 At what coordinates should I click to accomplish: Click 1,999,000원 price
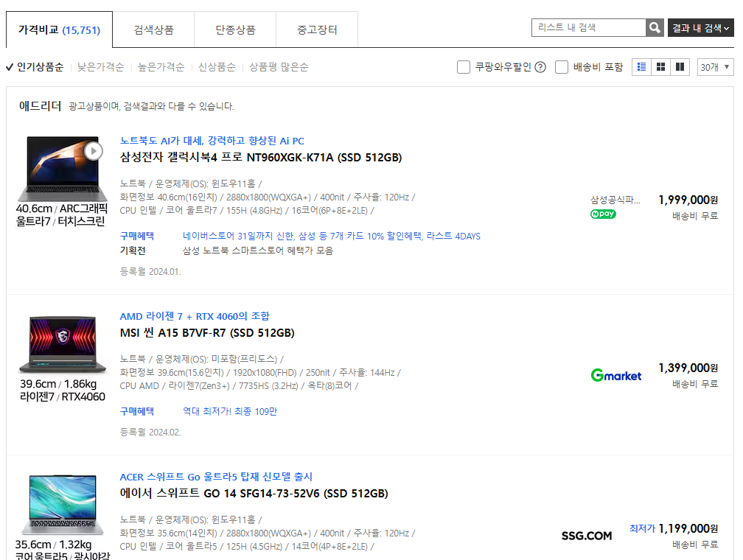(x=688, y=200)
